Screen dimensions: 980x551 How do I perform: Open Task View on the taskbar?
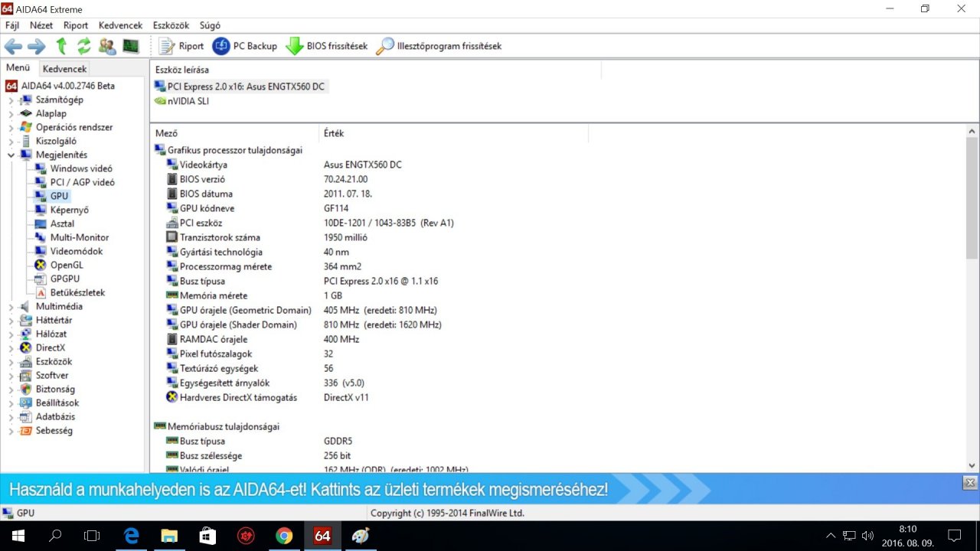click(x=92, y=536)
